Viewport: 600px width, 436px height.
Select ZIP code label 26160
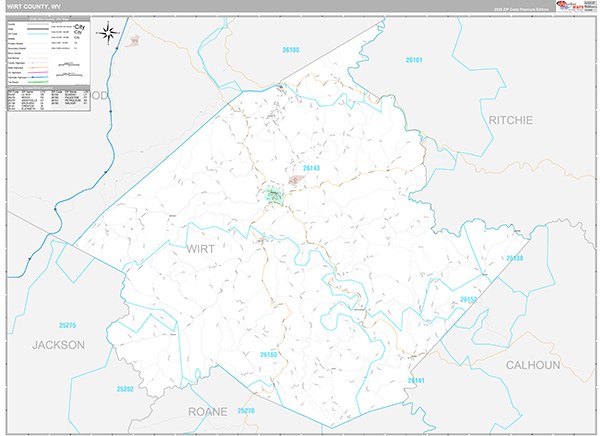coord(268,354)
